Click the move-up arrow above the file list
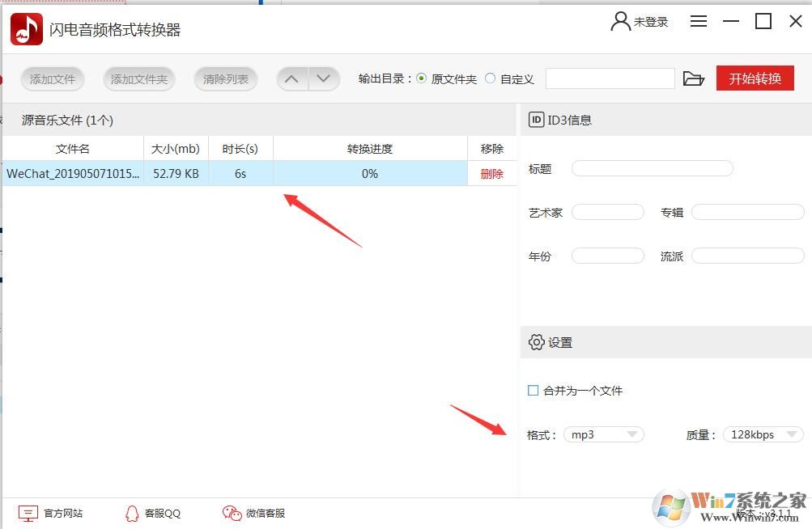Screen dimensions: 812x529 [291, 78]
